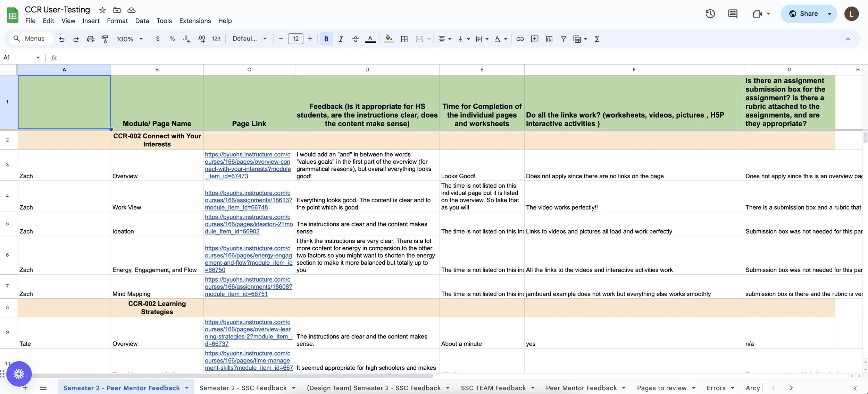Increase font size with plus button
Screen dimensions: 868x394
[x=310, y=39]
